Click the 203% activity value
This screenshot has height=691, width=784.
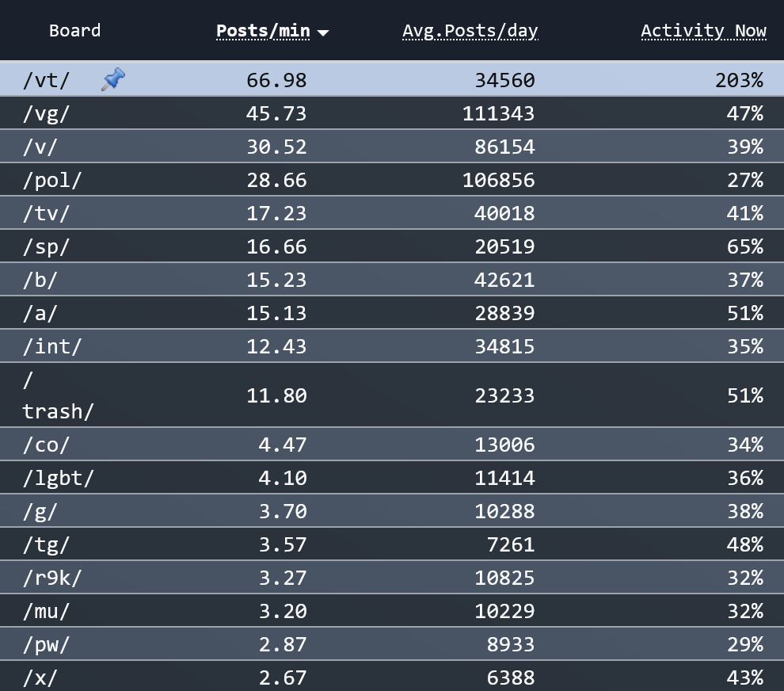coord(739,80)
